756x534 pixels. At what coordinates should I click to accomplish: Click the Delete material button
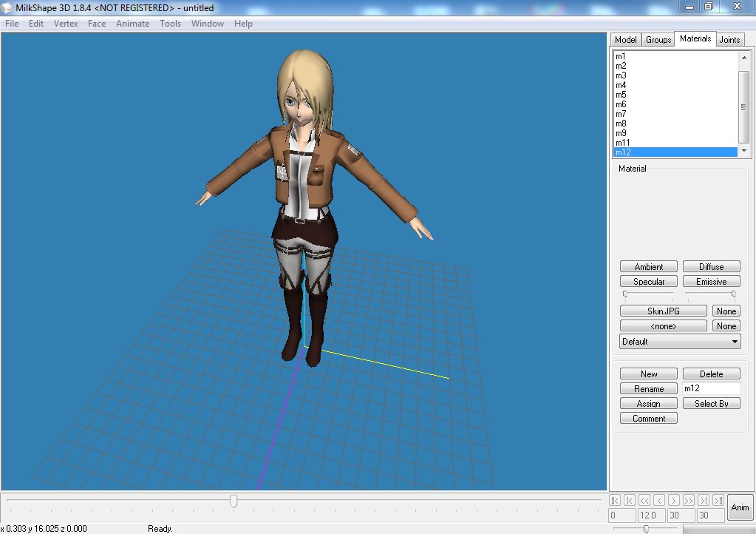click(711, 374)
